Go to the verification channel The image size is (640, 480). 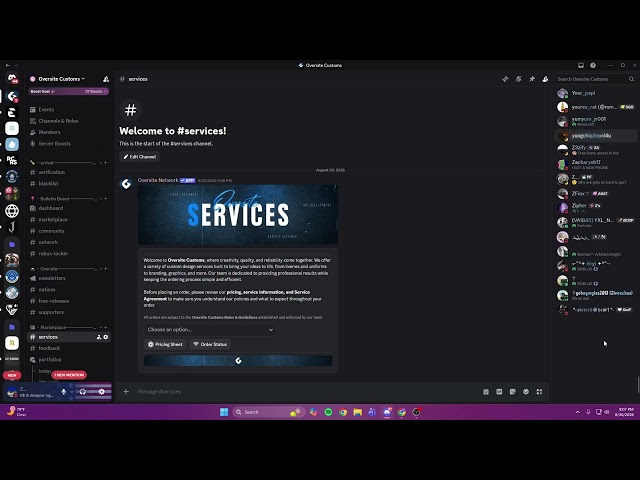69,172
